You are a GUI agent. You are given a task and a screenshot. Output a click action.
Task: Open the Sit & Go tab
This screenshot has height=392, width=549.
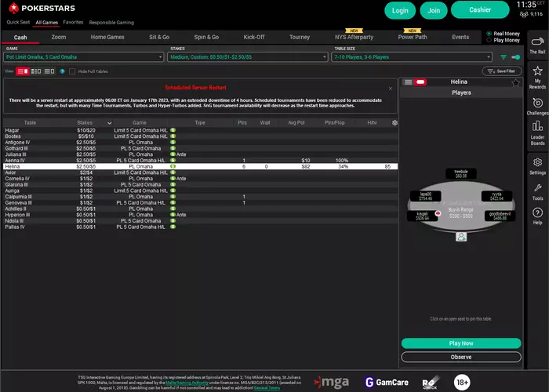click(159, 37)
